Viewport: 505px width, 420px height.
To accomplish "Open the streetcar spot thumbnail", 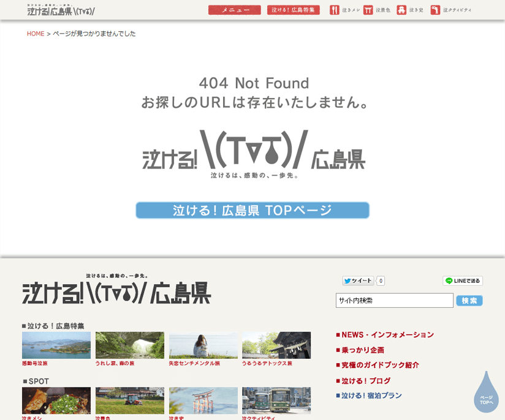I will pyautogui.click(x=276, y=400).
